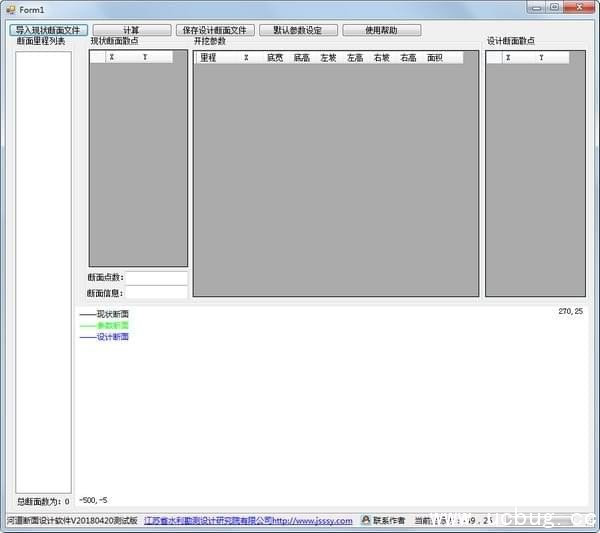Click the 面积 column header
Screen dimensions: 600x533
coord(434,58)
